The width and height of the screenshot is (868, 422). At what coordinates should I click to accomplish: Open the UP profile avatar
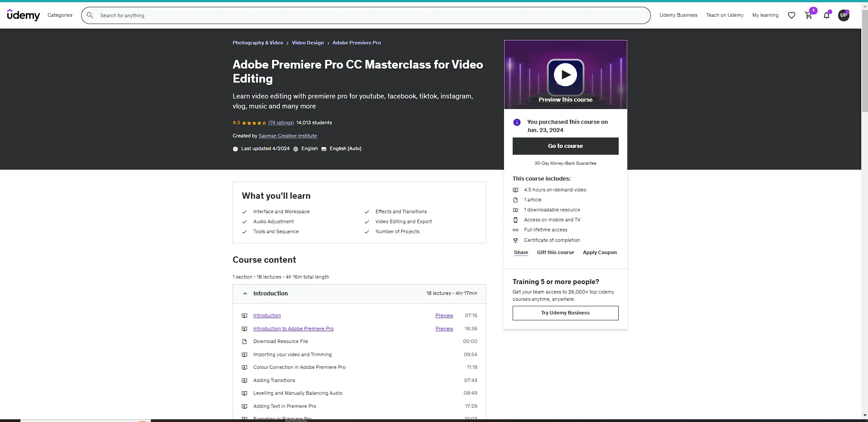(x=844, y=15)
